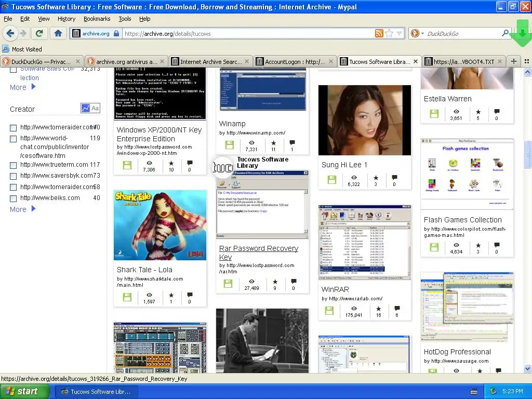
Task: Open the File menu
Action: pyautogui.click(x=8, y=19)
